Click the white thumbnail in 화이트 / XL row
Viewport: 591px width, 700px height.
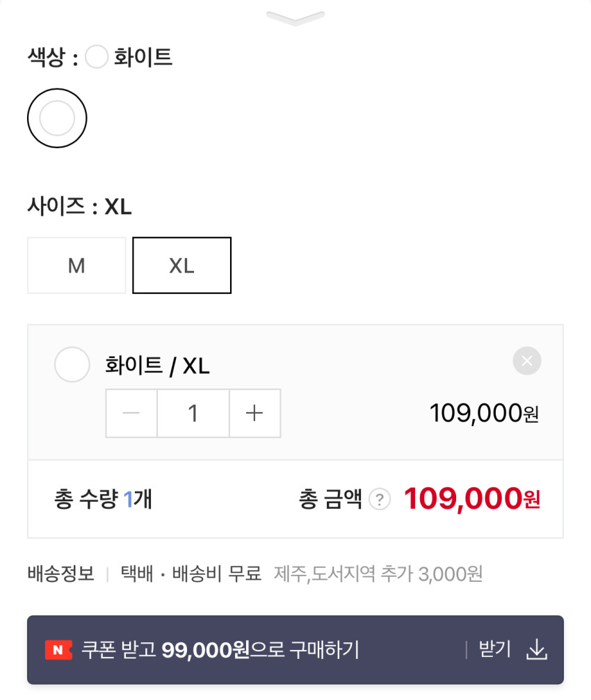(72, 365)
